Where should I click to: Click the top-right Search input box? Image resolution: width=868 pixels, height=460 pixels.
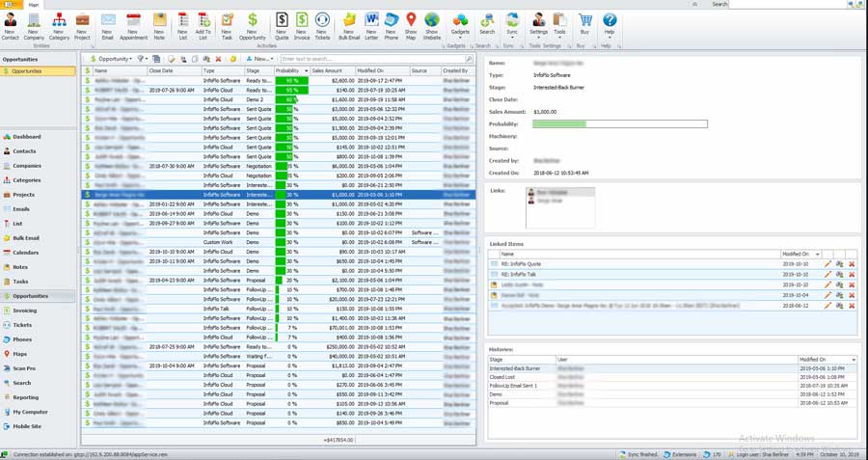(x=787, y=5)
